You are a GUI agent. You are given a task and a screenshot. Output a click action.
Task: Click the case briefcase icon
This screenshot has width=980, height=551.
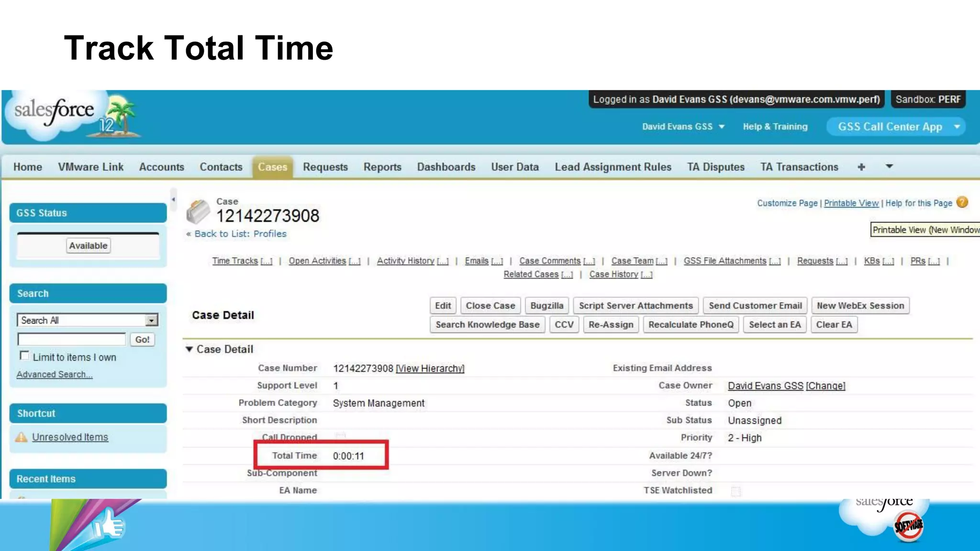[198, 212]
